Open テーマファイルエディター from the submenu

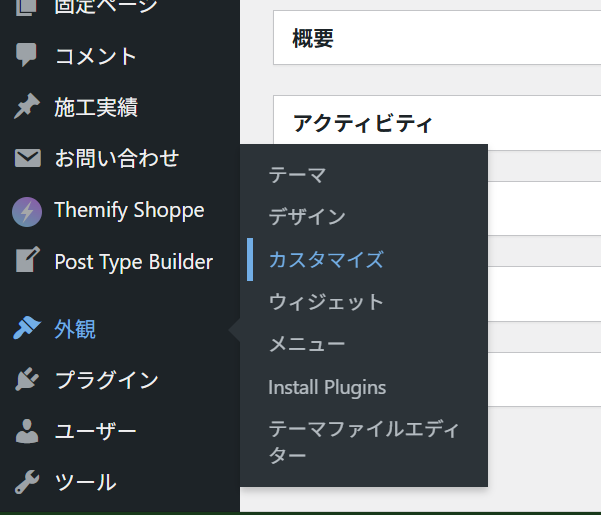[364, 442]
